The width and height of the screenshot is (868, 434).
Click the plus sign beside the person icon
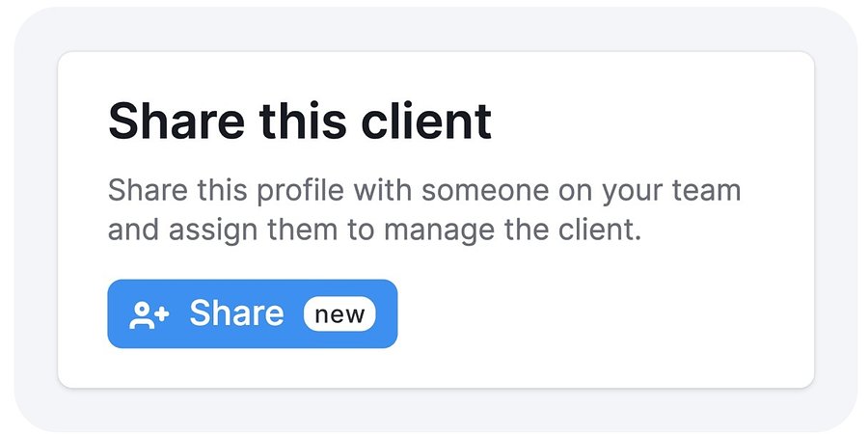click(x=162, y=313)
